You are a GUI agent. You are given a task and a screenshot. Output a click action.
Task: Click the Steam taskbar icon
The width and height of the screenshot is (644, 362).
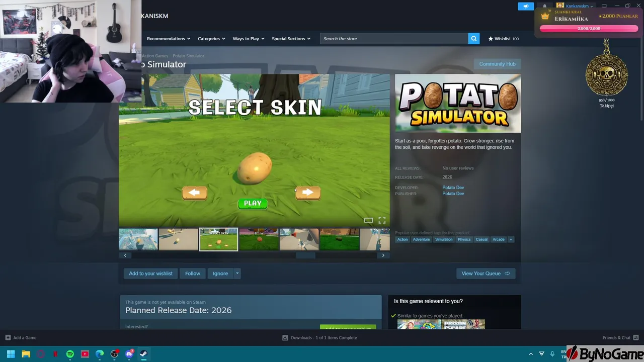(x=144, y=354)
